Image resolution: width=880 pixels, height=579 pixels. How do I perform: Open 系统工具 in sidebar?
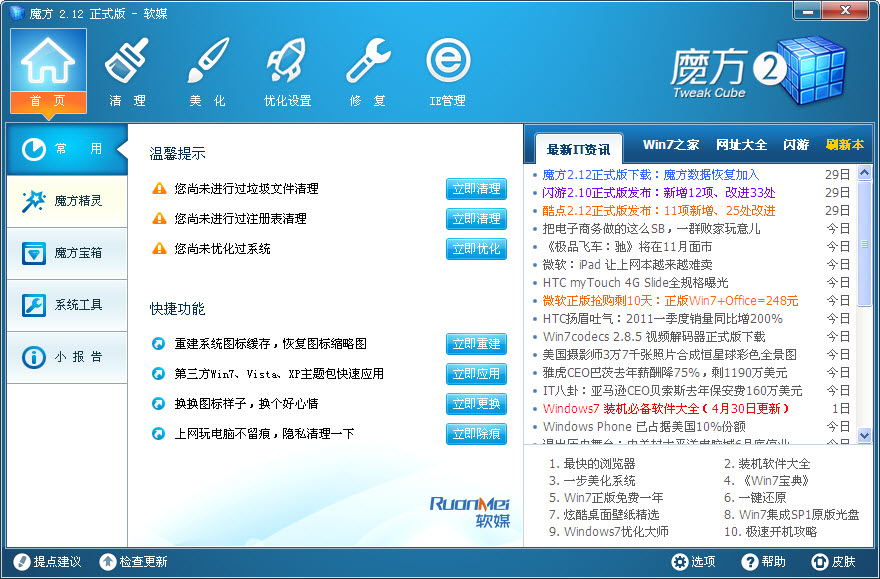coord(67,305)
